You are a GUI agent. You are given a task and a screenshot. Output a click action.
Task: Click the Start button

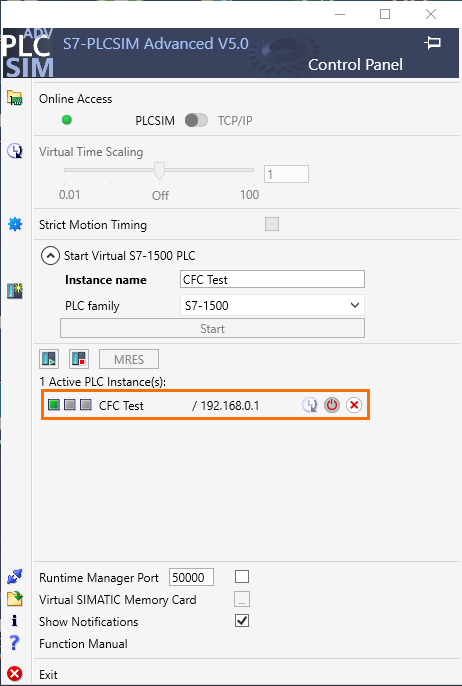pos(212,329)
